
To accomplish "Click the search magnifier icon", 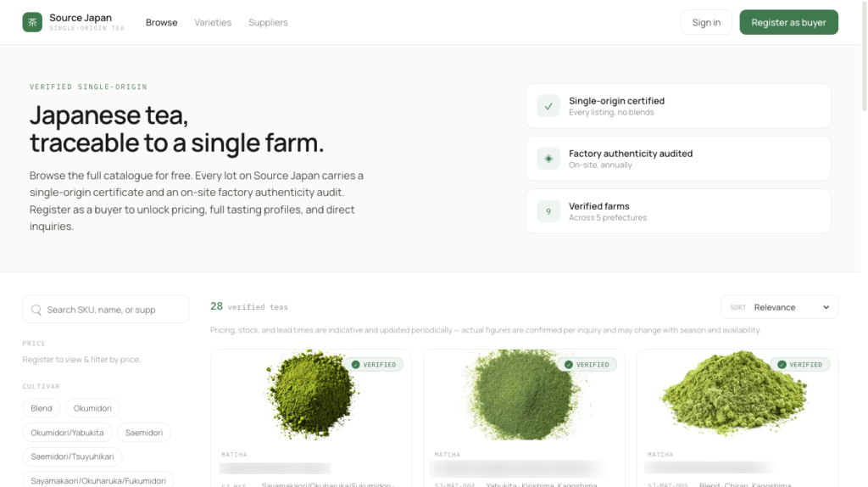I will [x=36, y=310].
